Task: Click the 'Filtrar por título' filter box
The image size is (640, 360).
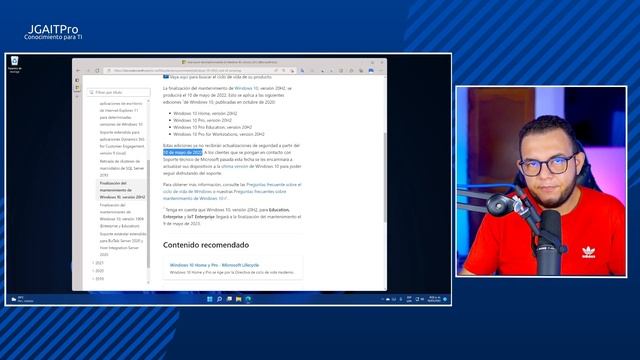Action: pyautogui.click(x=119, y=92)
